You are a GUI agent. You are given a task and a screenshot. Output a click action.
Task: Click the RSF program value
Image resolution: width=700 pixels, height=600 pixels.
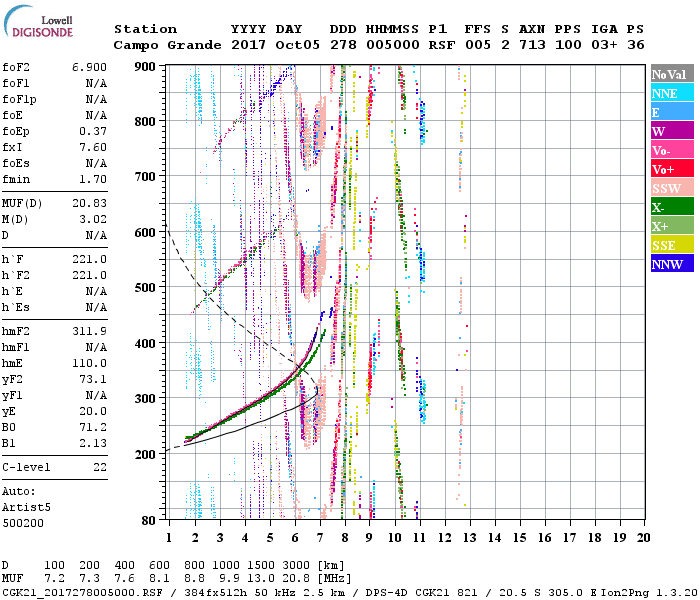(442, 45)
